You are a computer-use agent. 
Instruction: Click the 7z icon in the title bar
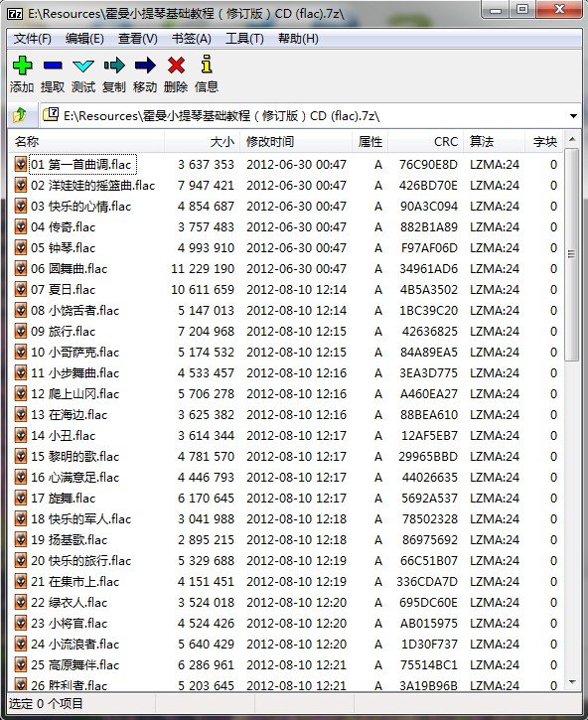[15, 13]
